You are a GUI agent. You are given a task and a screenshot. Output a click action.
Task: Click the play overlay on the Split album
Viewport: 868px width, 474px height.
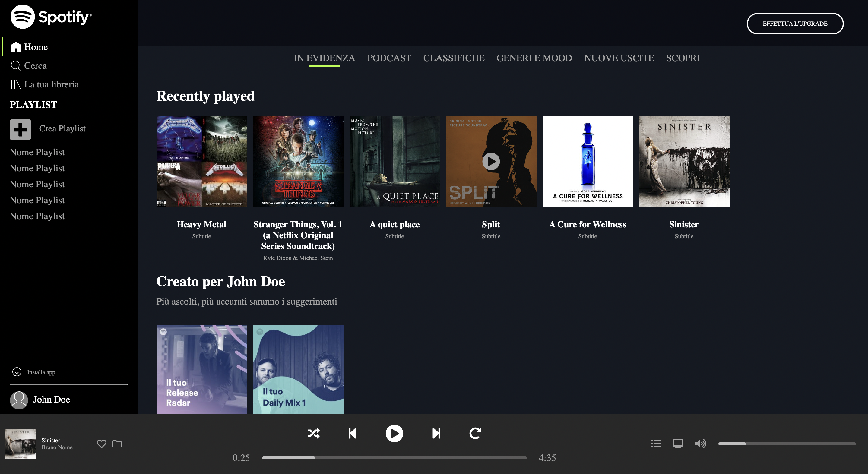[491, 162]
